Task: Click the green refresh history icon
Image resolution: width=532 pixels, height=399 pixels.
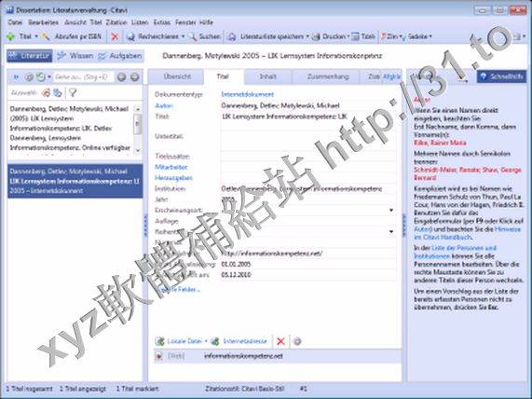Action: (x=40, y=77)
